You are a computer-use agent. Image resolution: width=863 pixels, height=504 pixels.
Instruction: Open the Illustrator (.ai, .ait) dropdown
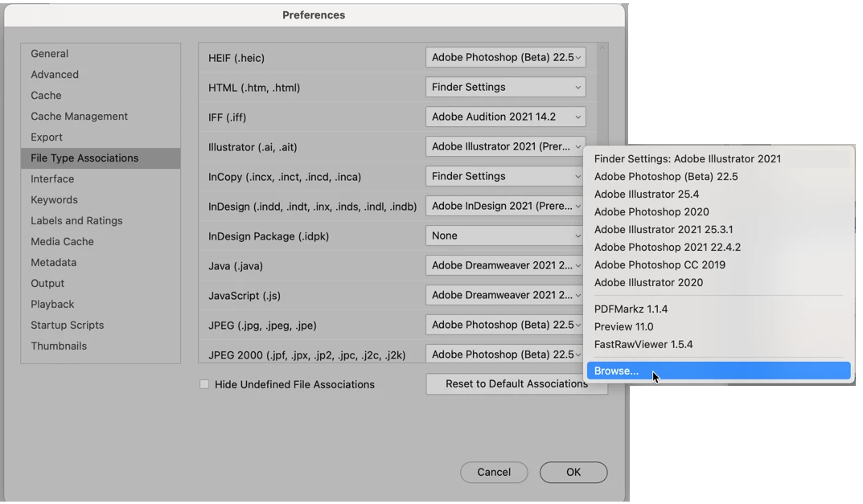(x=505, y=146)
